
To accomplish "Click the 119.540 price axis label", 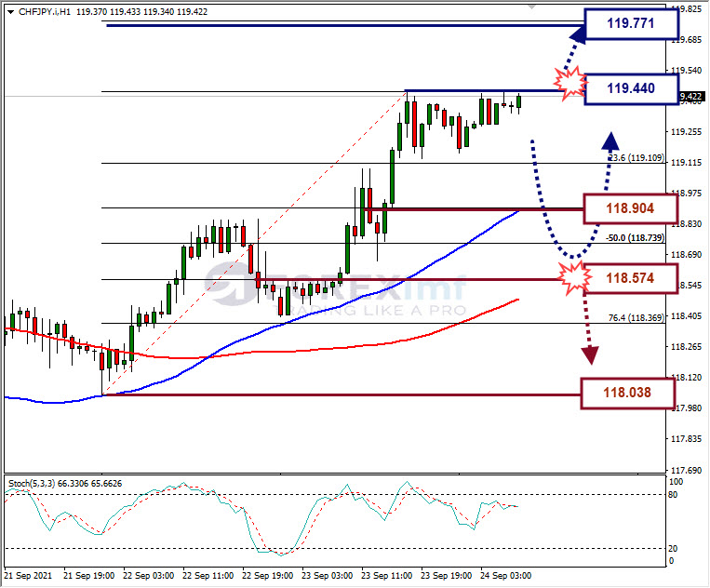I will (686, 71).
